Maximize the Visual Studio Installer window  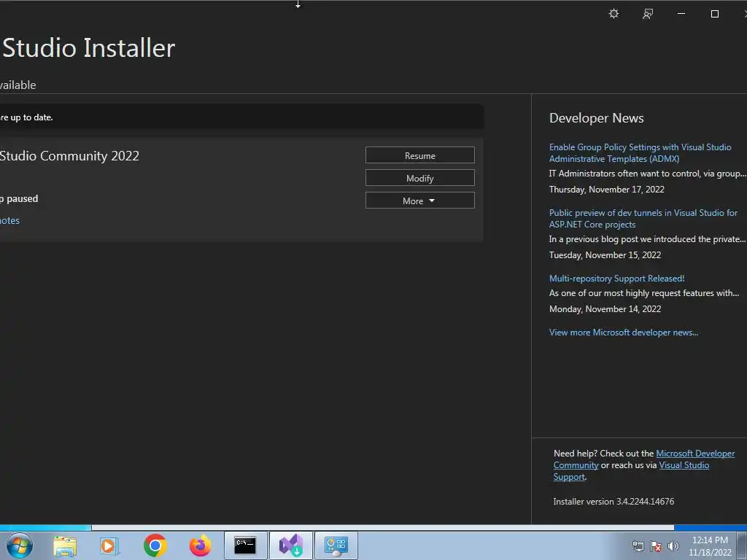pos(715,14)
